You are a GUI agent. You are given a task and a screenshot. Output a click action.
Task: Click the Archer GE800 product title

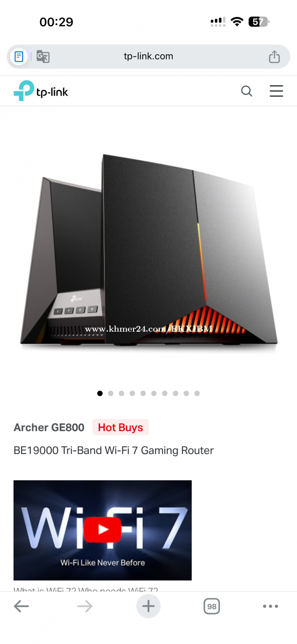coord(49,427)
